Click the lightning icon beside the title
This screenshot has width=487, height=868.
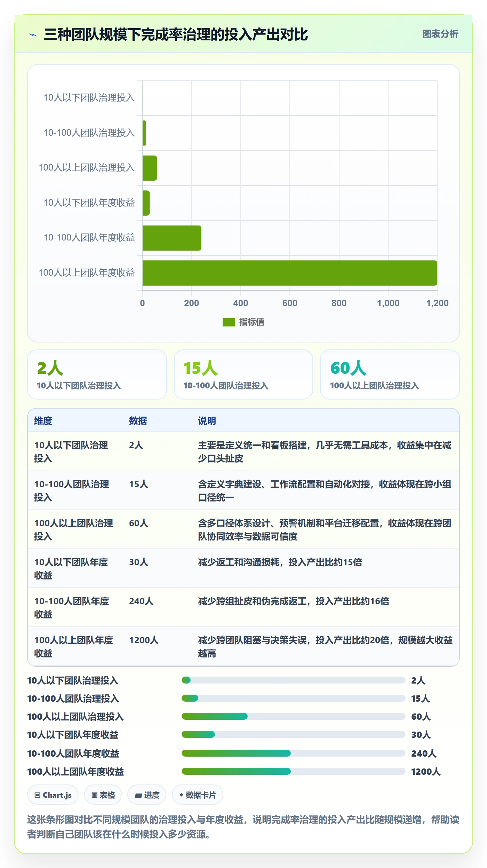(x=33, y=35)
